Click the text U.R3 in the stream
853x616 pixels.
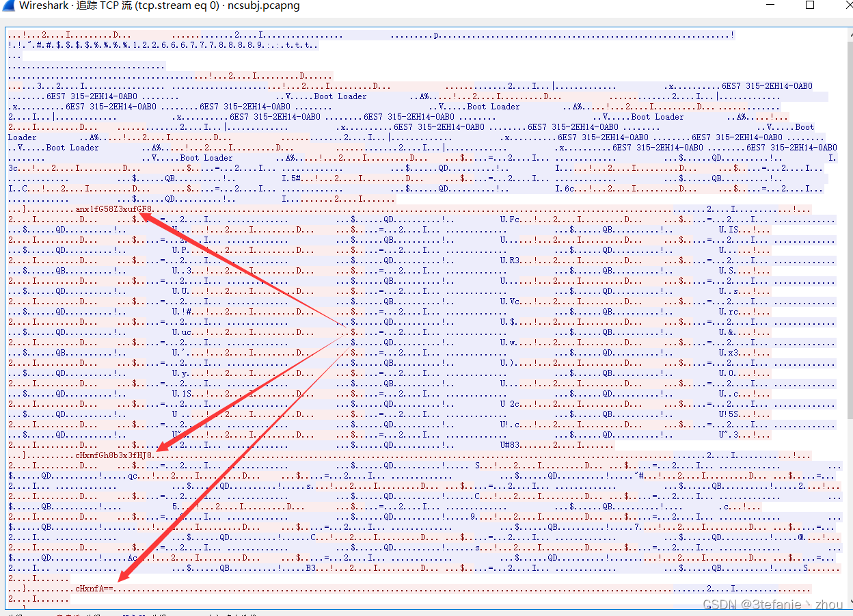tap(510, 260)
